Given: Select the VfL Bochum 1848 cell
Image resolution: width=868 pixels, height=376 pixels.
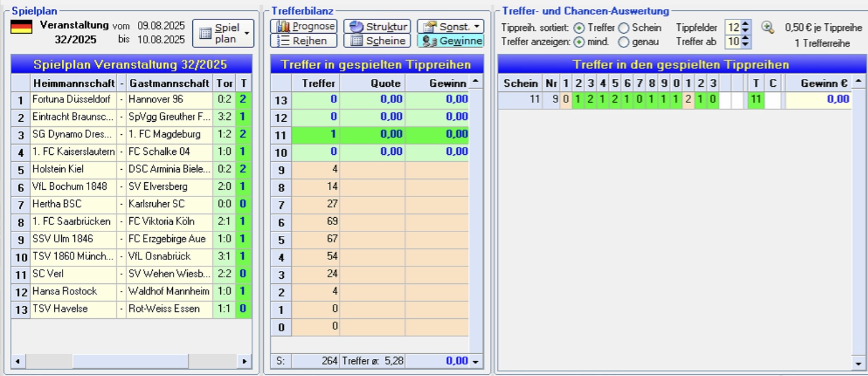Looking at the screenshot, I should [74, 187].
